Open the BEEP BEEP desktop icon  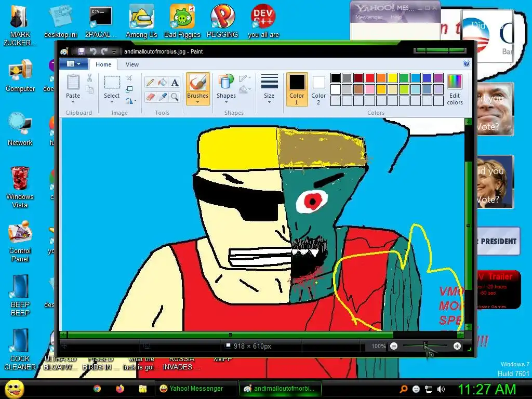(x=20, y=295)
